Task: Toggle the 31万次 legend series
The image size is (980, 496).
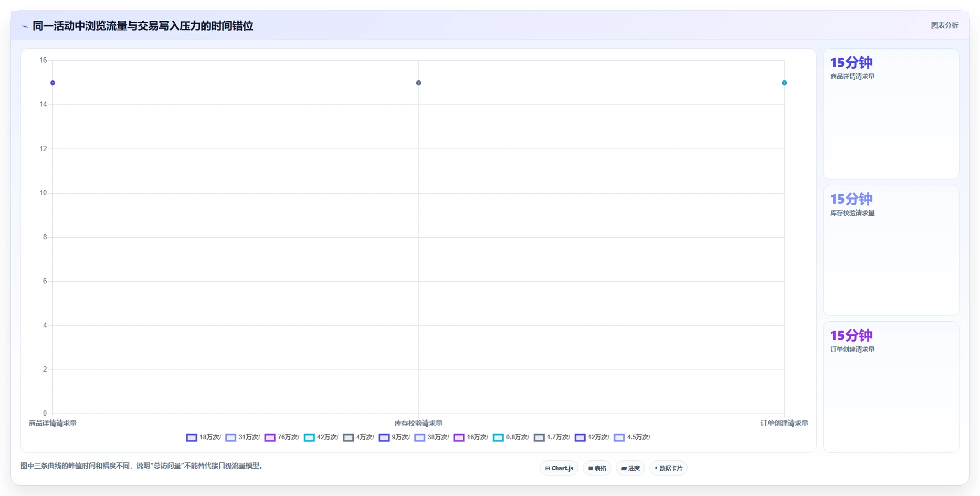Action: tap(243, 437)
